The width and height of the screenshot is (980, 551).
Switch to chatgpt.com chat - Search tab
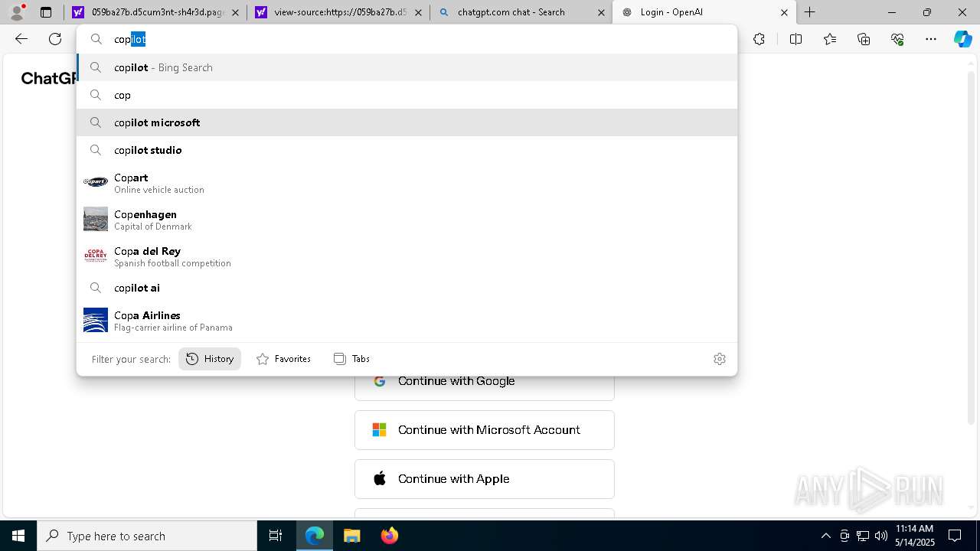(x=521, y=12)
